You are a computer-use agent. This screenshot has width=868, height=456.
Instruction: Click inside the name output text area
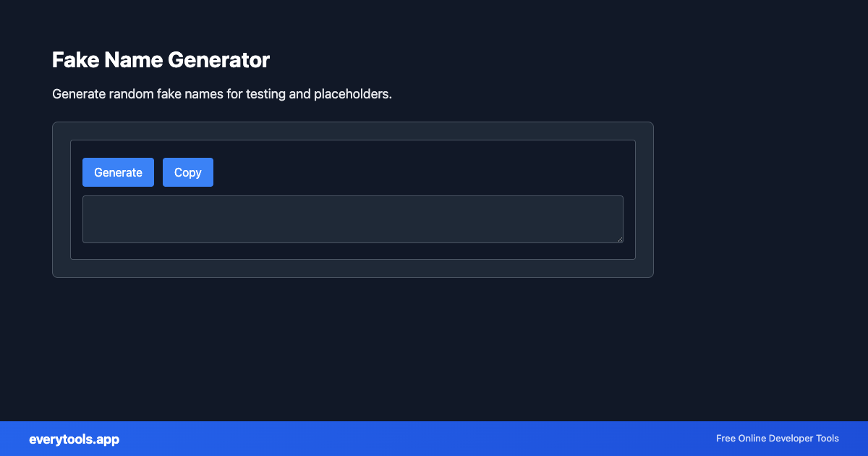[x=353, y=219]
